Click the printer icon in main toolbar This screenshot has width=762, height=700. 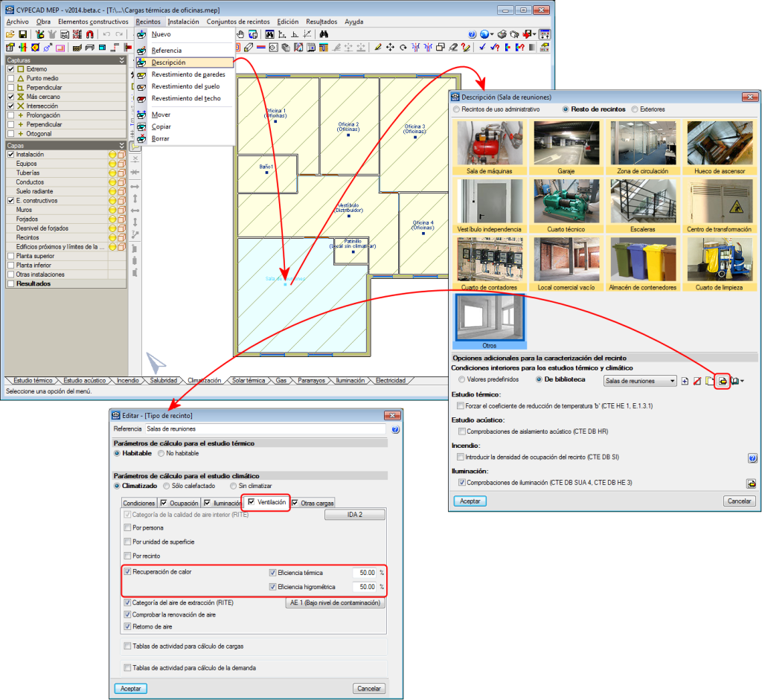point(502,34)
